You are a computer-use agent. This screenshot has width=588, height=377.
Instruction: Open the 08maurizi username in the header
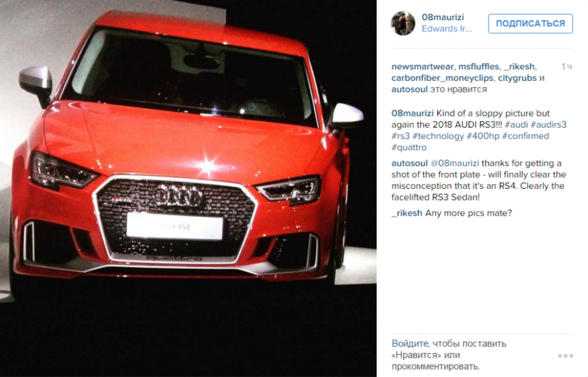click(x=442, y=17)
